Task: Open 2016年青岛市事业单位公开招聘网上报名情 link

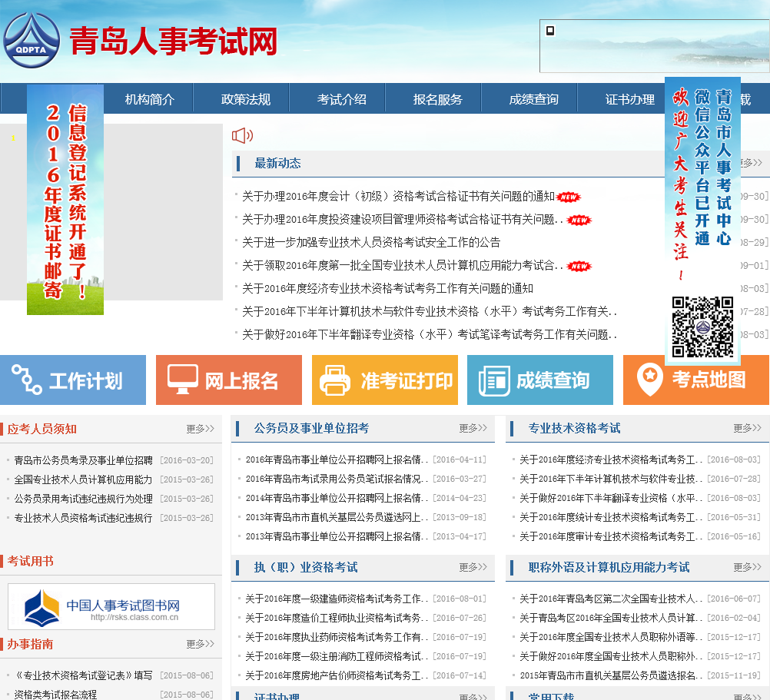Action: coord(337,459)
